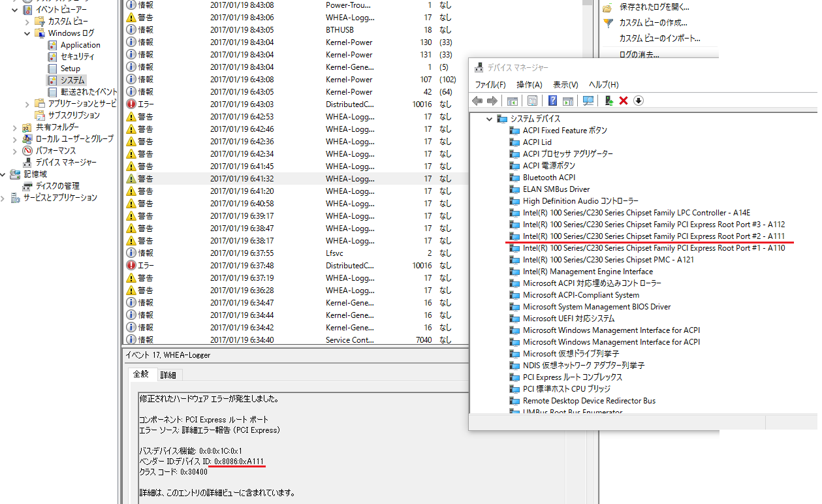
Task: Click the folder icon beside 保存されたログを開く
Action: click(608, 8)
